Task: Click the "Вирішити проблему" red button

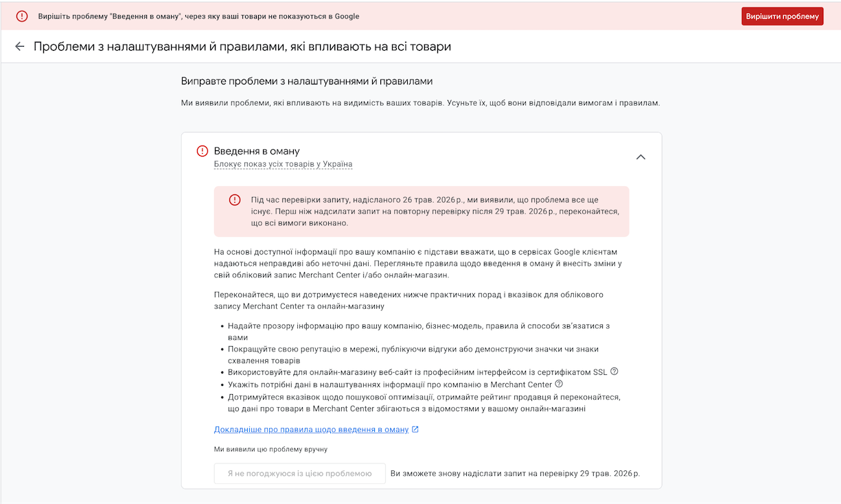Action: [782, 16]
